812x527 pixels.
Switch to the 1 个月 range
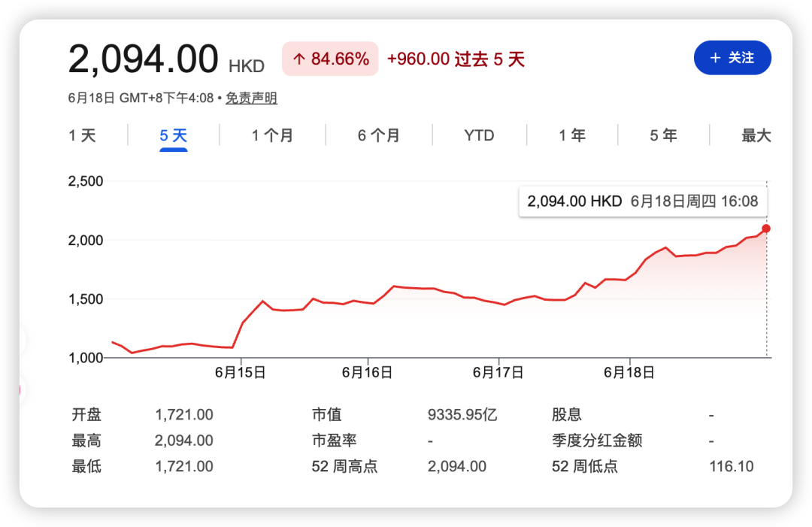[272, 135]
